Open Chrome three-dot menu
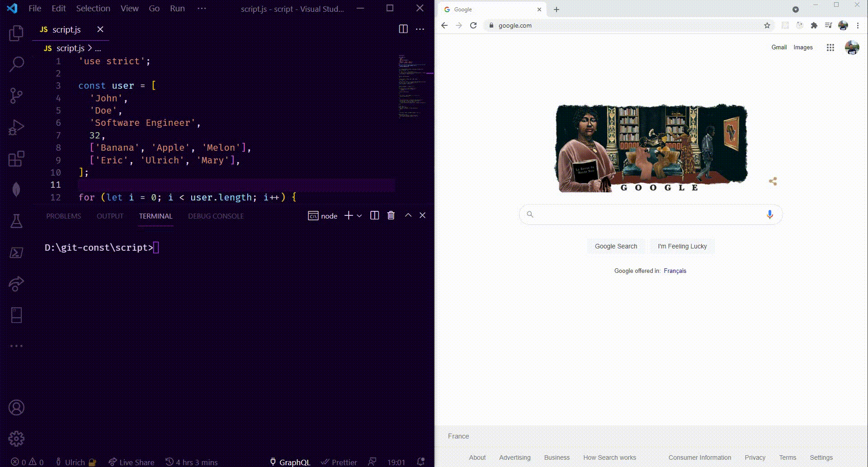The width and height of the screenshot is (868, 467). 858,25
